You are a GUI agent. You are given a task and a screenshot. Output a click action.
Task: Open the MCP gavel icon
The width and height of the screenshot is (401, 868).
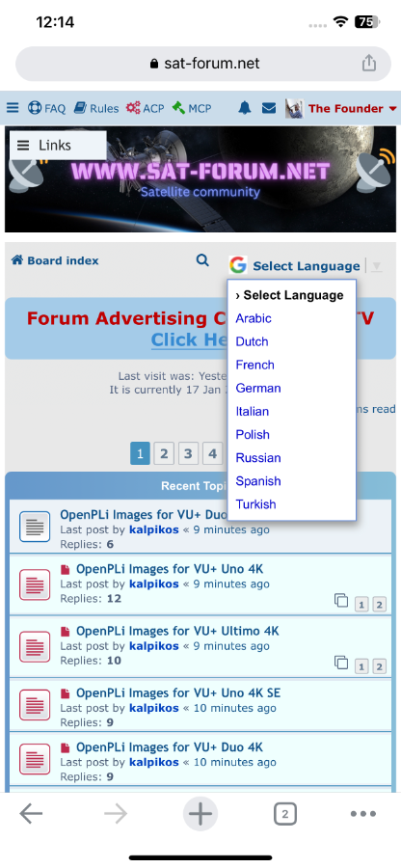pos(178,108)
